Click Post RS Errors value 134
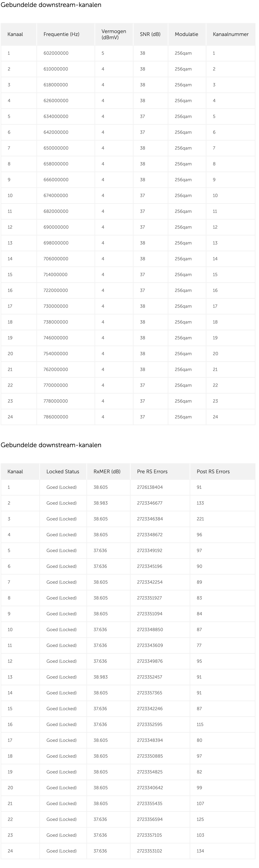Screen dimensions: 259x868 pyautogui.click(x=200, y=851)
